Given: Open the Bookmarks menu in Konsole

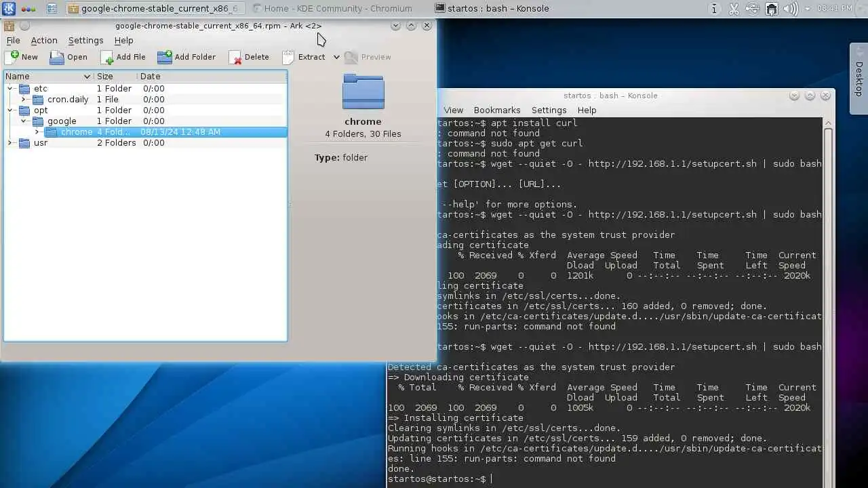Looking at the screenshot, I should point(497,110).
